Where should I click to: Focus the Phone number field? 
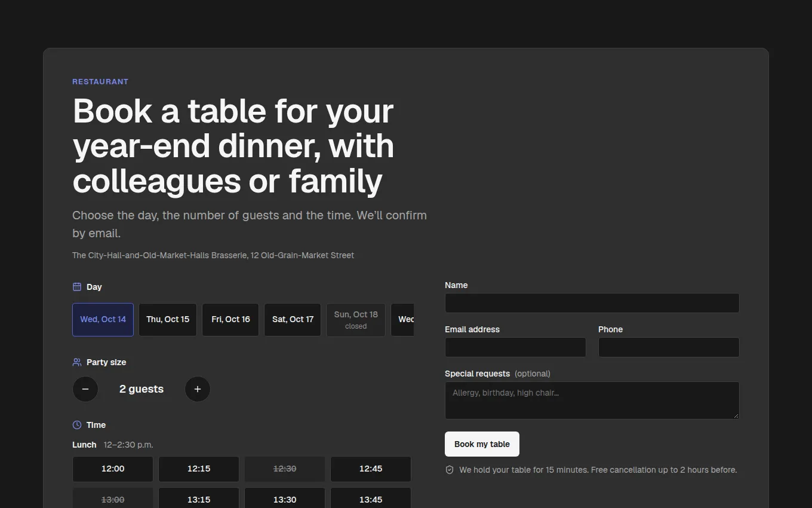pos(669,347)
